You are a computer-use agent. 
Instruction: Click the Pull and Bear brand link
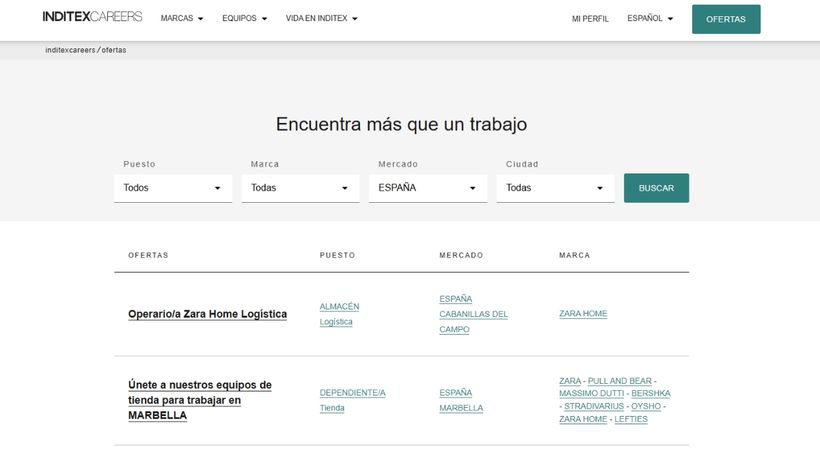pyautogui.click(x=619, y=381)
